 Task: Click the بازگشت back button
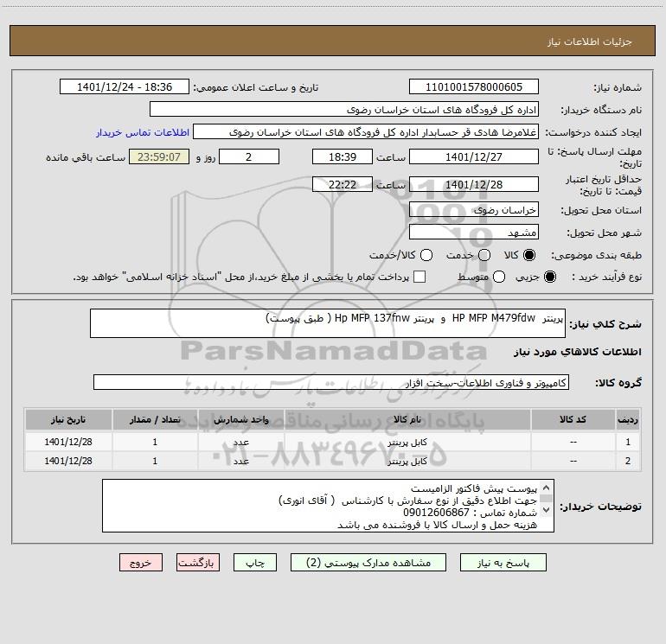[198, 563]
